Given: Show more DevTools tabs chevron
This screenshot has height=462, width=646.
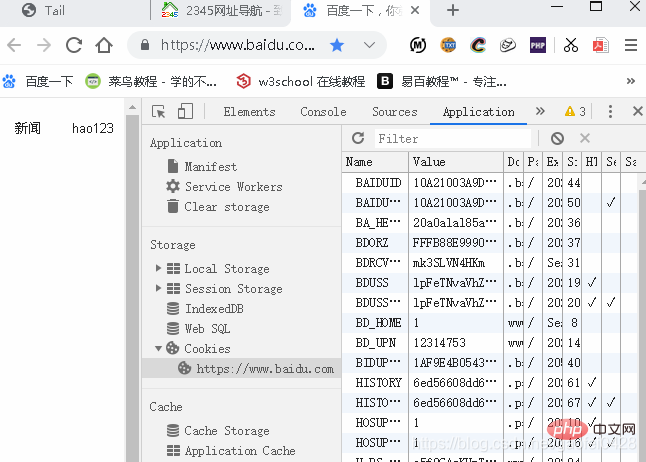Looking at the screenshot, I should click(540, 111).
